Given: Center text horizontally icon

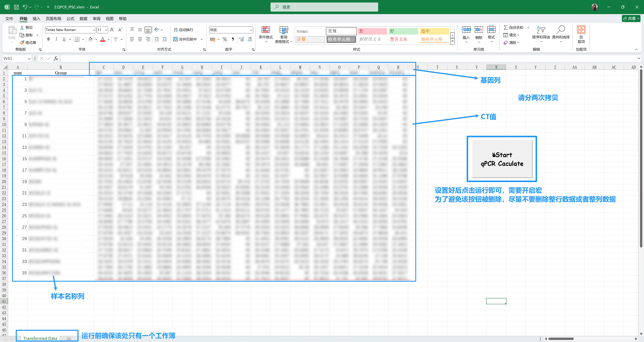Looking at the screenshot, I should point(140,39).
